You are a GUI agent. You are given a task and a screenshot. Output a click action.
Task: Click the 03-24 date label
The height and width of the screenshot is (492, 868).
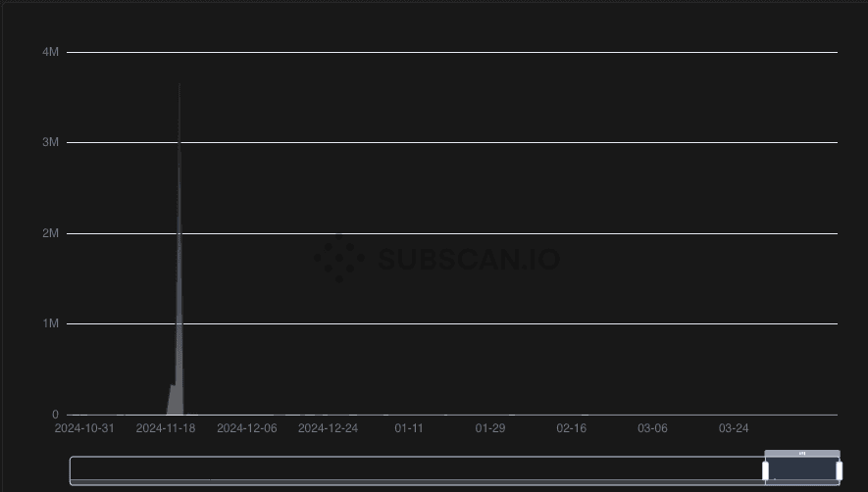(734, 428)
